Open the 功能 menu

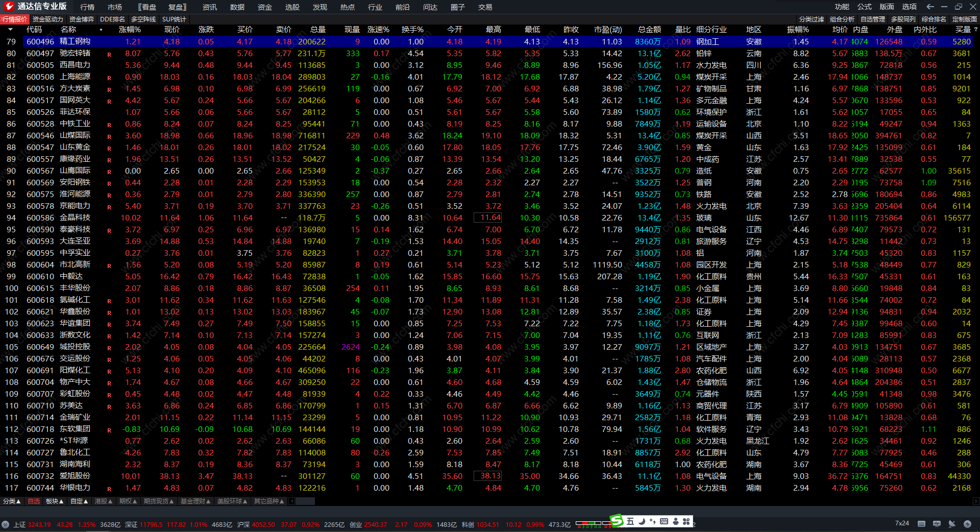(x=842, y=7)
